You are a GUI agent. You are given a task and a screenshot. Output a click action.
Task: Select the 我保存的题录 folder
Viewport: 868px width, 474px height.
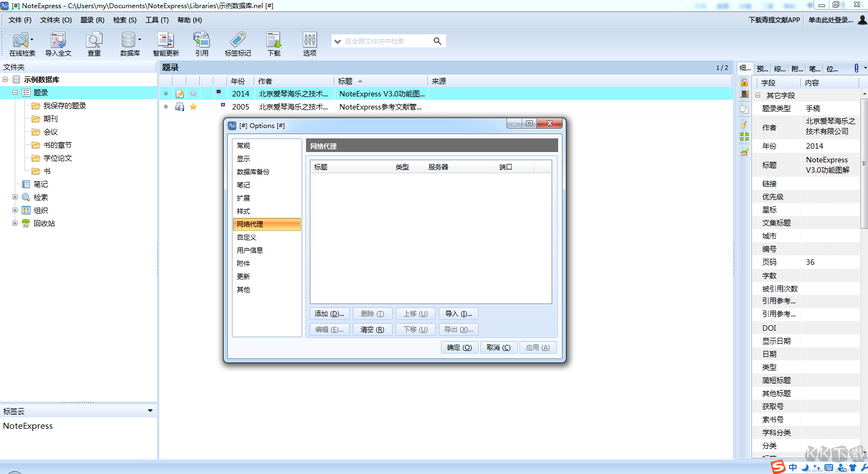click(x=65, y=106)
